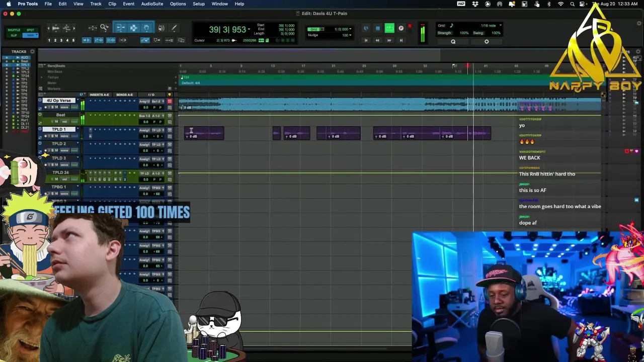Image resolution: width=644 pixels, height=362 pixels.
Task: Open quantize settings gear
Action: tap(487, 42)
